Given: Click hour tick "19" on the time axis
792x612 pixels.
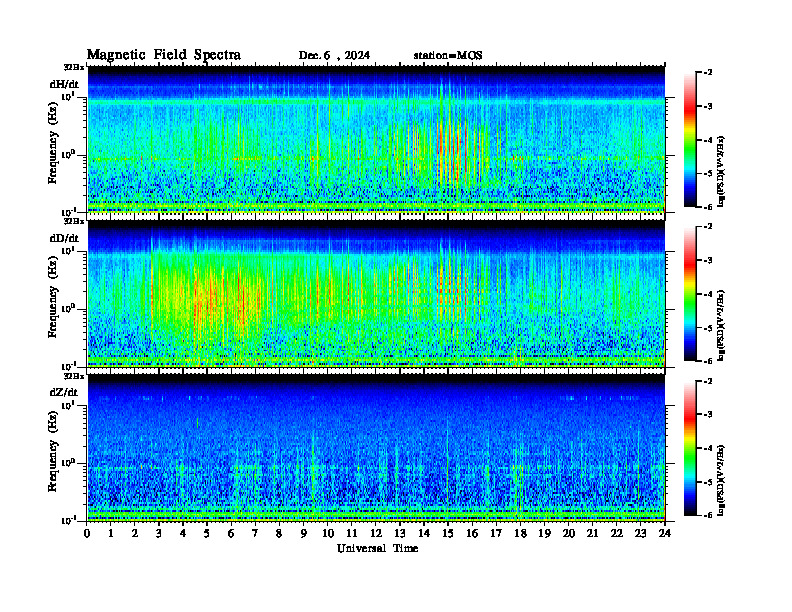Looking at the screenshot, I should click(x=544, y=534).
